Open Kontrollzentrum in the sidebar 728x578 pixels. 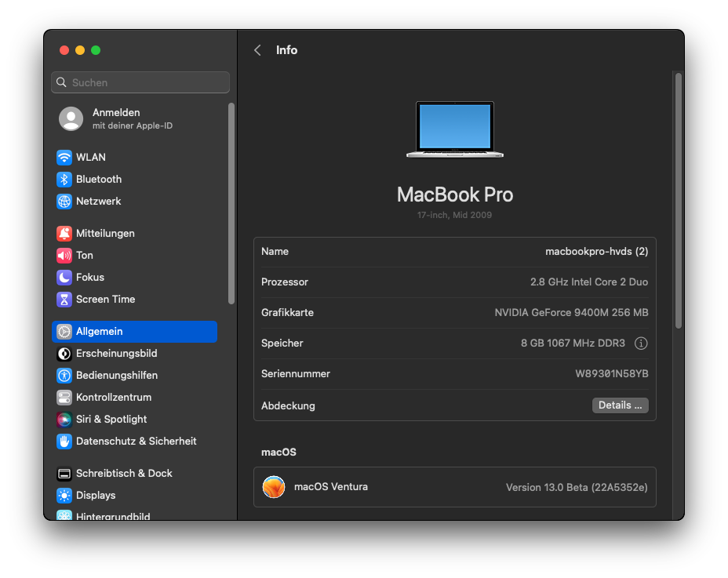point(134,398)
